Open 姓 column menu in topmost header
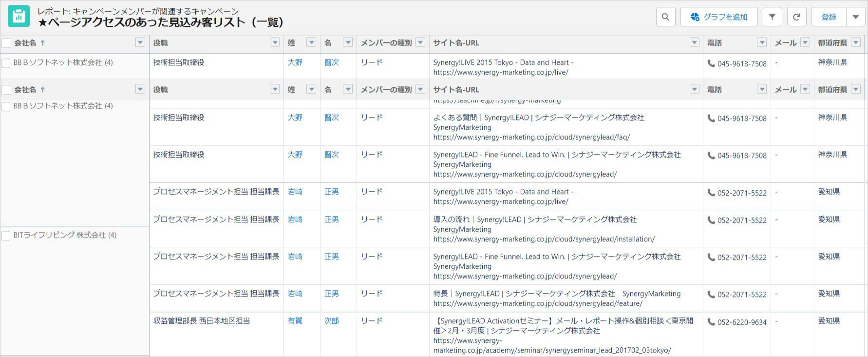 click(x=311, y=42)
